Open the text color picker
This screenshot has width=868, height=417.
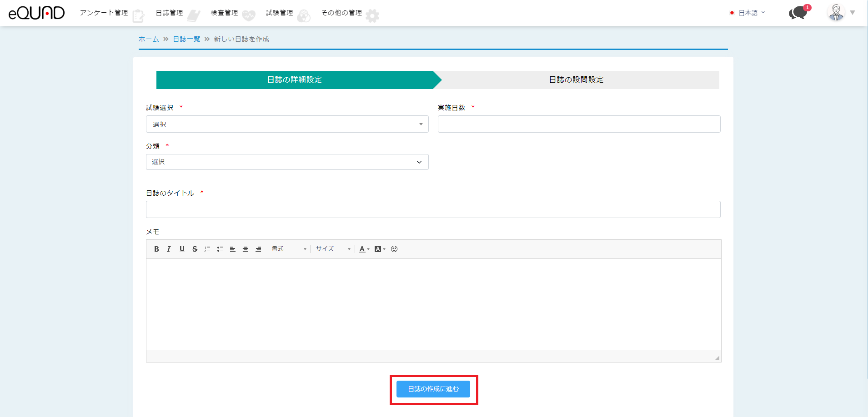tap(364, 249)
